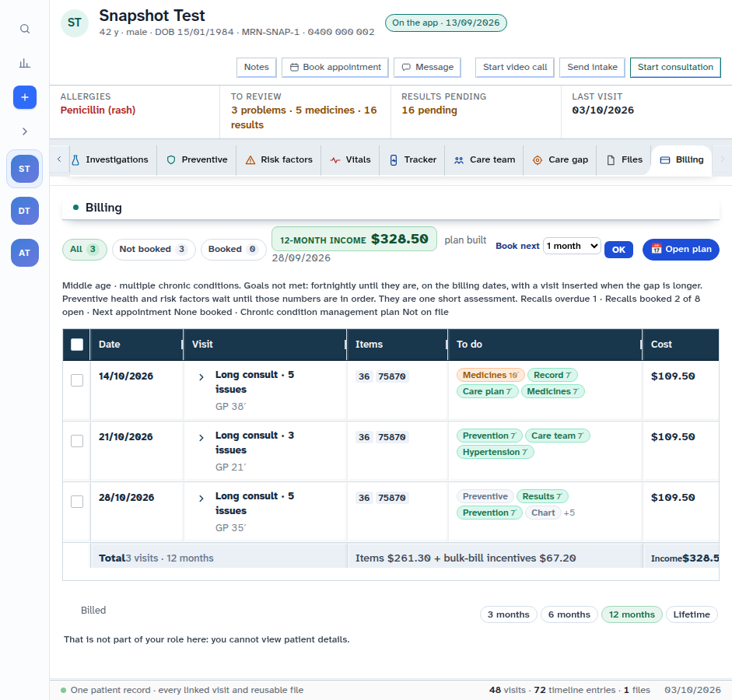
Task: Click the Care team 7′ tag
Action: click(558, 436)
